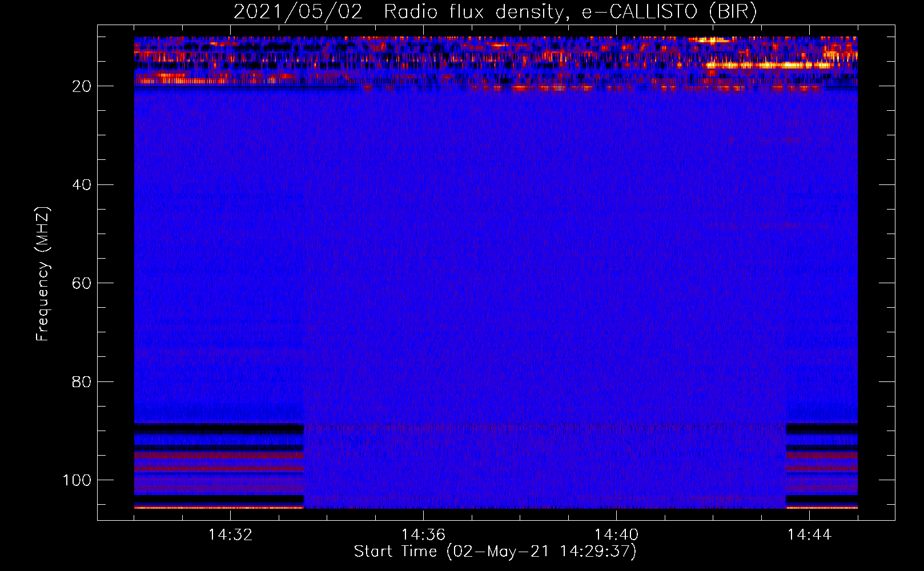This screenshot has width=924, height=571.
Task: Click the 14:40 time tick label
Action: click(x=616, y=535)
